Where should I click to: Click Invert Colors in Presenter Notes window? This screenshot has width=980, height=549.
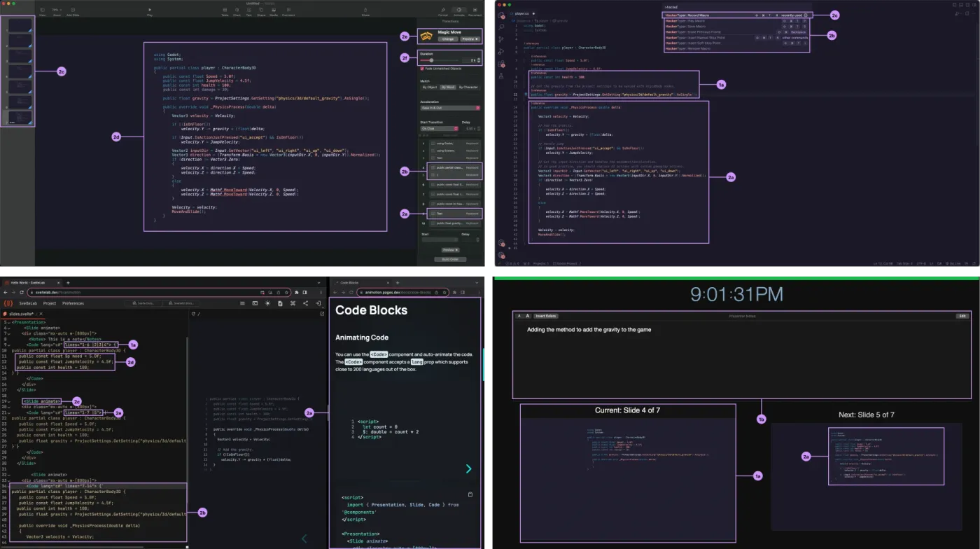[x=546, y=316]
